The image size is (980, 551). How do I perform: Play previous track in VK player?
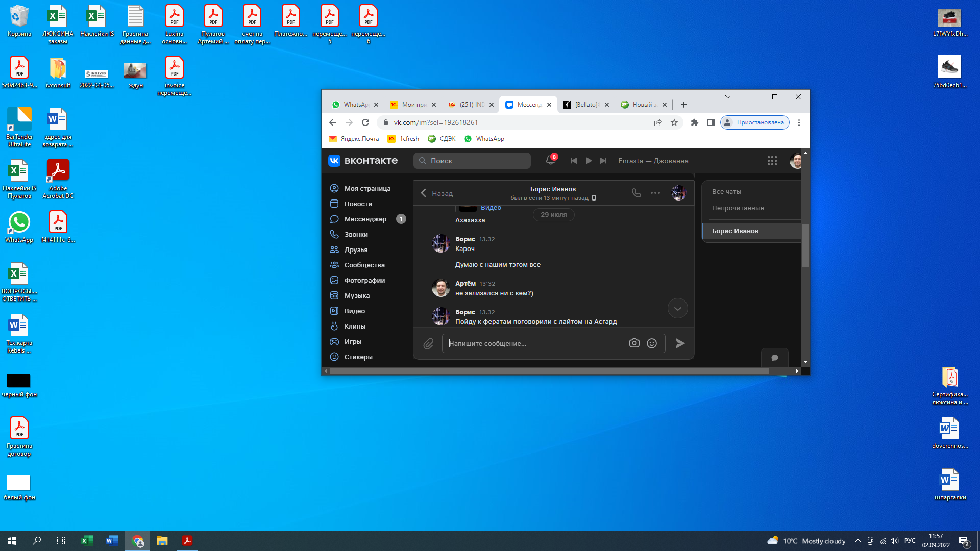coord(574,161)
